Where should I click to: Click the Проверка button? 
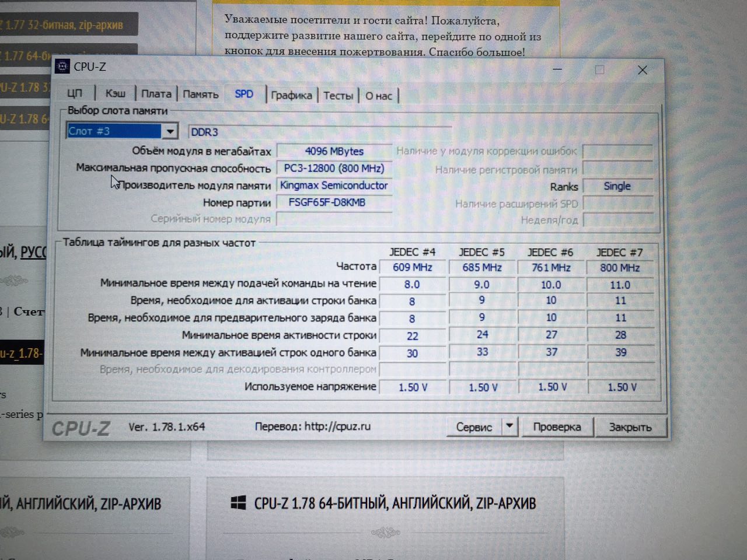[557, 427]
